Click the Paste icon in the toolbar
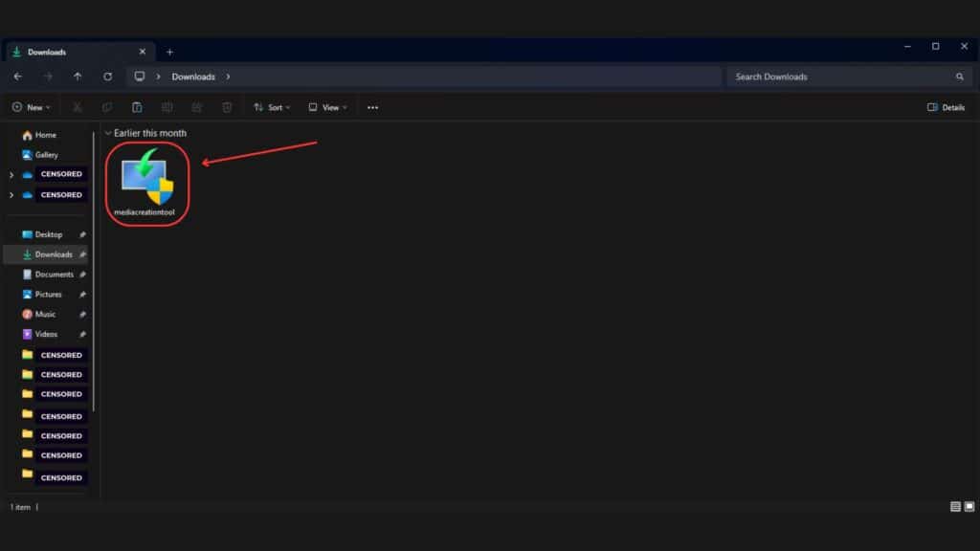The image size is (980, 551). [x=137, y=107]
